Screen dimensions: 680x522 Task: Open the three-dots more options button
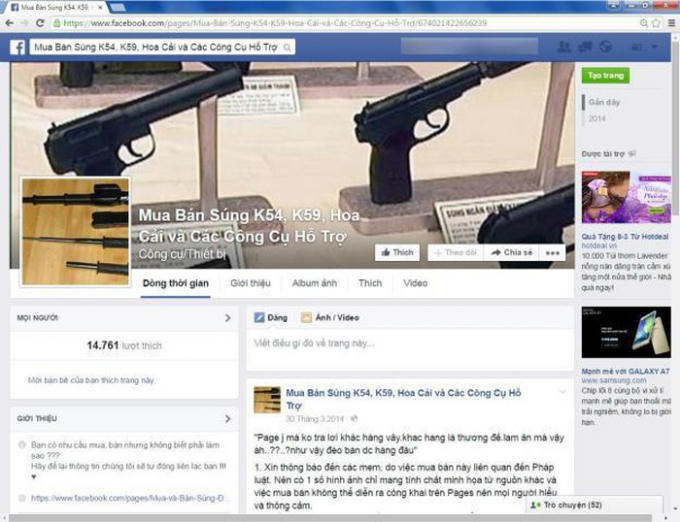pyautogui.click(x=554, y=253)
